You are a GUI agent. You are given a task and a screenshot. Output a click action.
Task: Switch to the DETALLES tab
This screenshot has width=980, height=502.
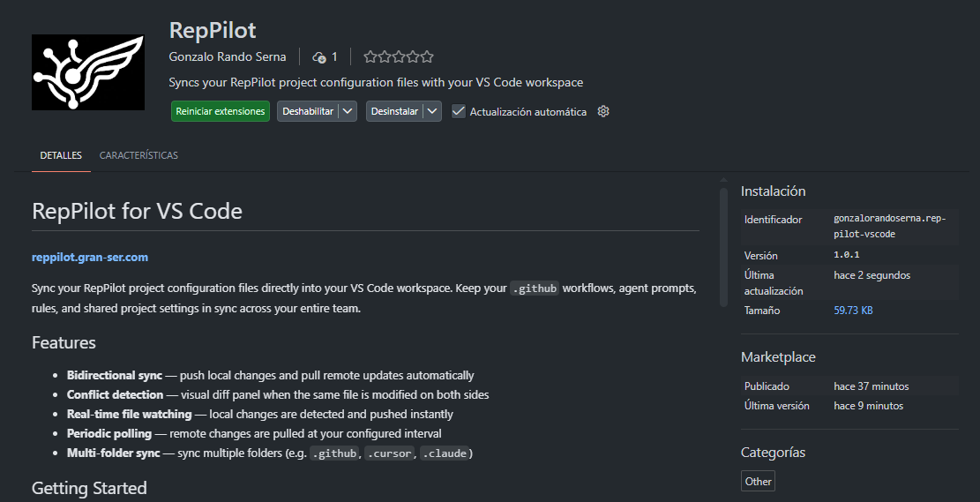[x=61, y=155]
